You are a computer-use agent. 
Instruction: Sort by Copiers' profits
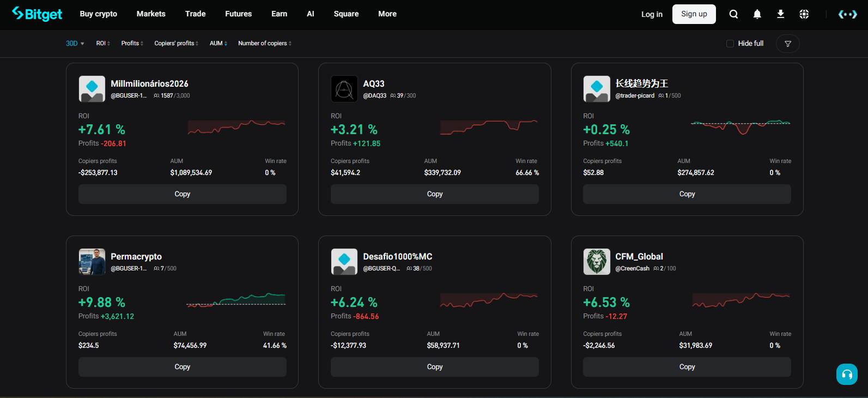click(x=177, y=44)
